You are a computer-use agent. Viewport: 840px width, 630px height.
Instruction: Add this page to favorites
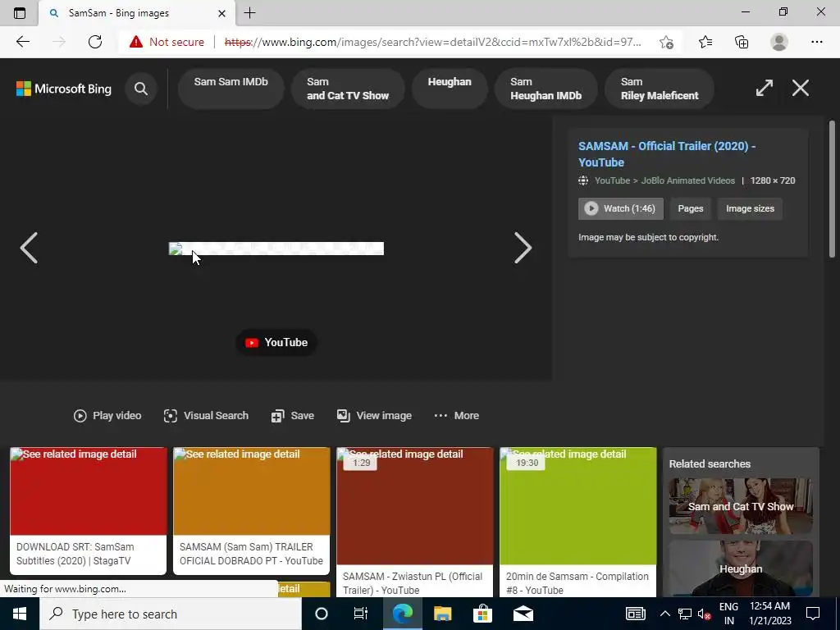[666, 42]
